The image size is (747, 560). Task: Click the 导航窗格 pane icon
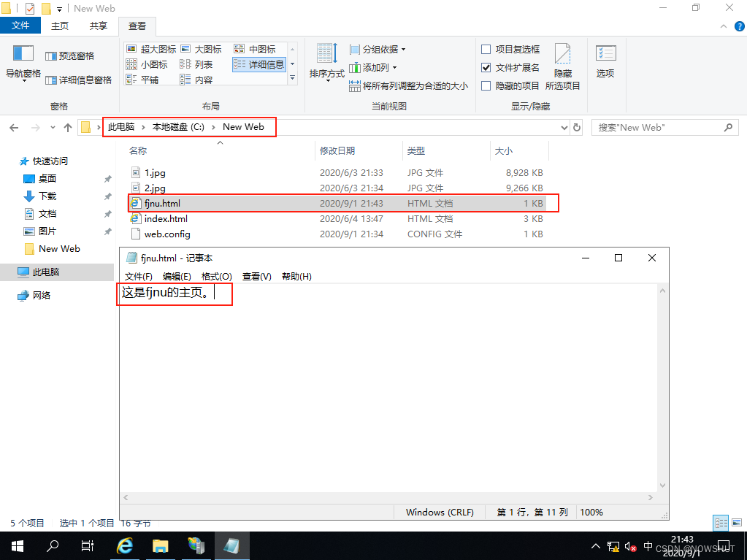[21, 62]
